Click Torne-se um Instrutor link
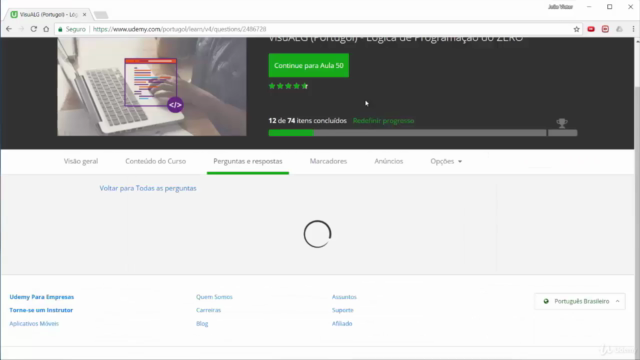Viewport: 640px width, 360px height. click(41, 310)
